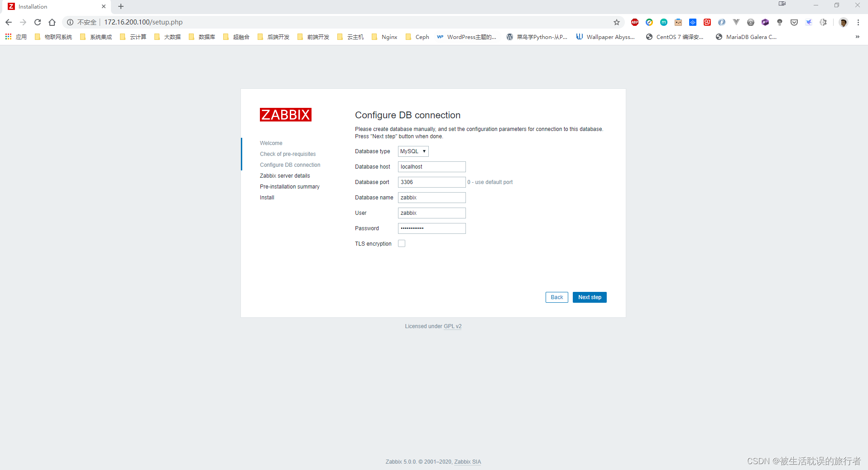Open the Vue devtools extension icon
Viewport: 868px width, 470px height.
(736, 22)
